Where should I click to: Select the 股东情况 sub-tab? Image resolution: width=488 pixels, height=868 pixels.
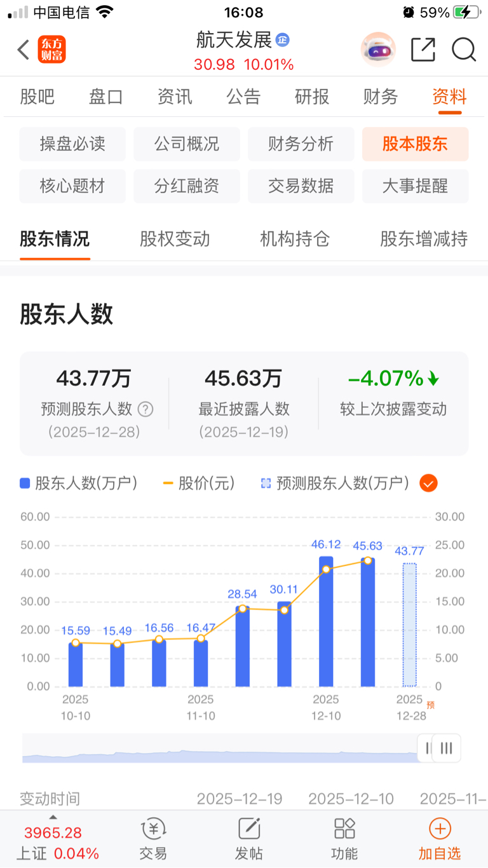(x=55, y=239)
